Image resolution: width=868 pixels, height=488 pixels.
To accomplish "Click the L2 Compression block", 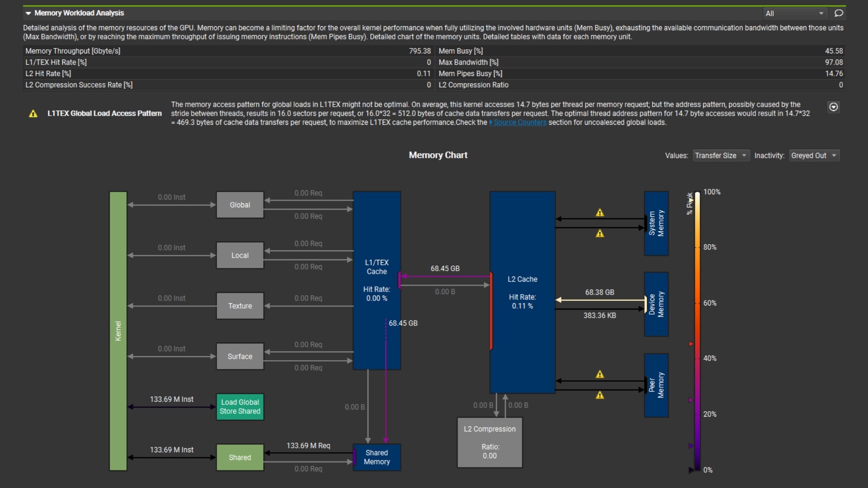I will (490, 442).
